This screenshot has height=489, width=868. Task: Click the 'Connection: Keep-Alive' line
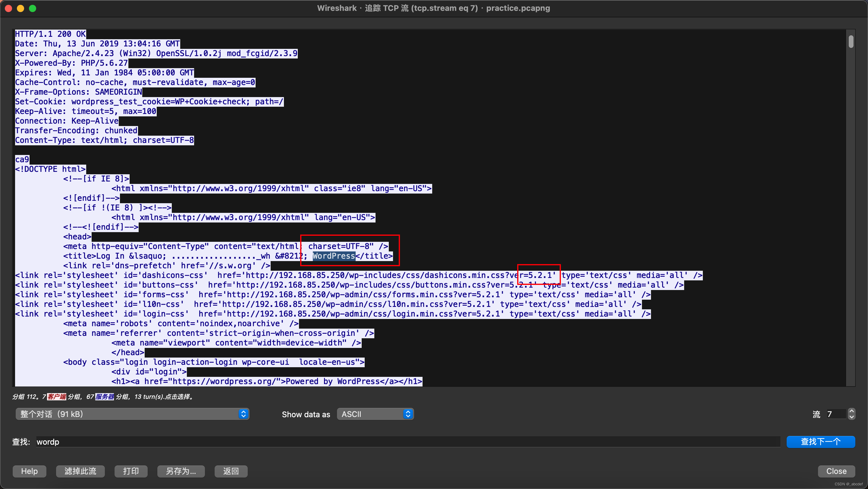67,121
